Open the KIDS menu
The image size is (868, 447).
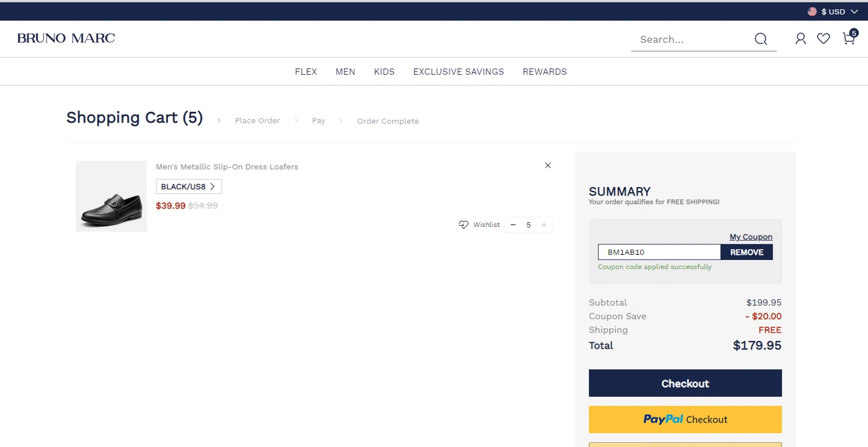tap(384, 72)
